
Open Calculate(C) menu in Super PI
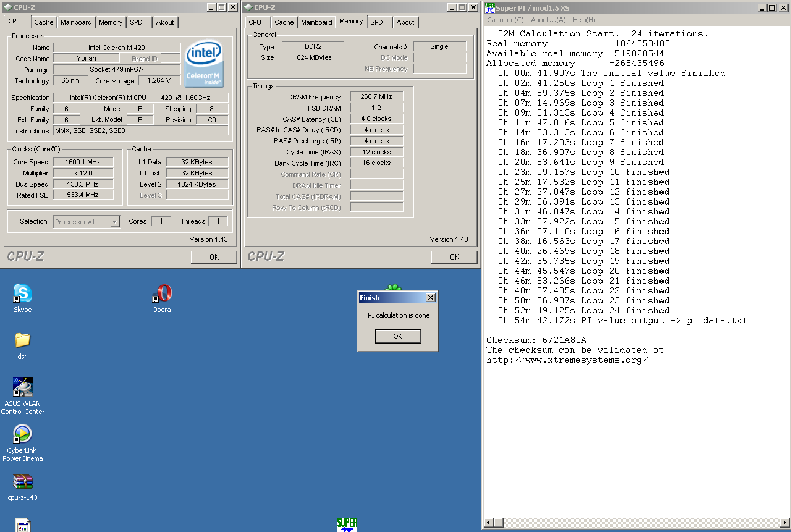tap(505, 20)
